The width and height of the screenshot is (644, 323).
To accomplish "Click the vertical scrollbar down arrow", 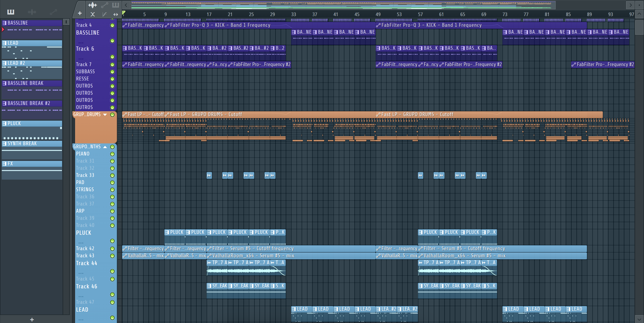I will point(639,319).
